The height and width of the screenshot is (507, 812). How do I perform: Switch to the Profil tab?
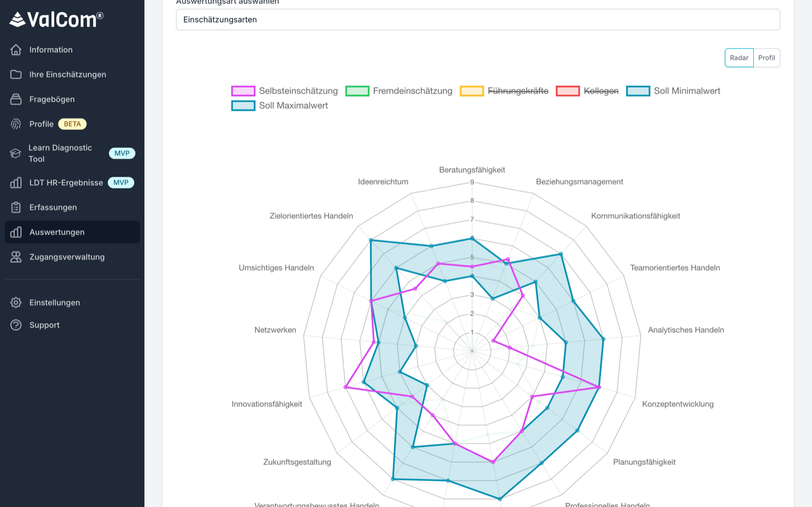pos(766,58)
